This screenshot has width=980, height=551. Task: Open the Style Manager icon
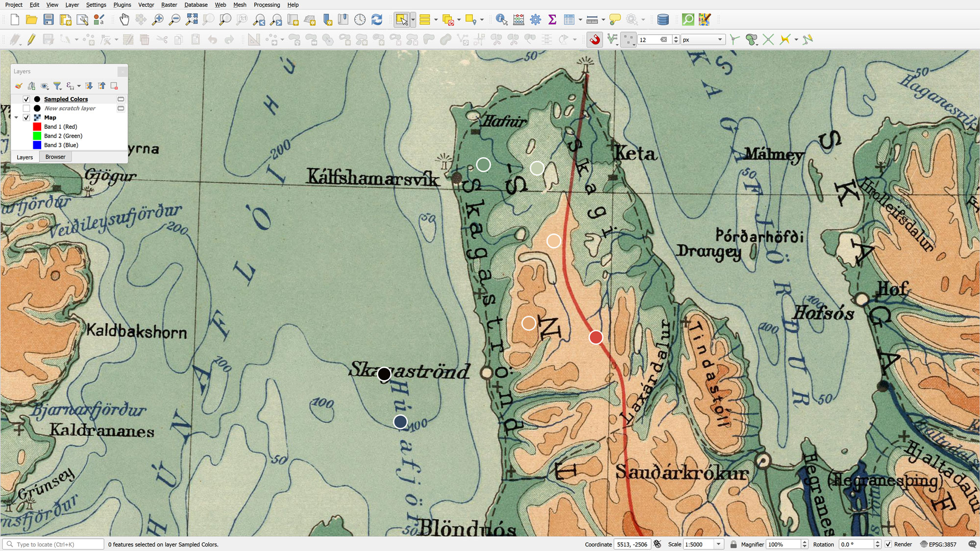tap(99, 20)
